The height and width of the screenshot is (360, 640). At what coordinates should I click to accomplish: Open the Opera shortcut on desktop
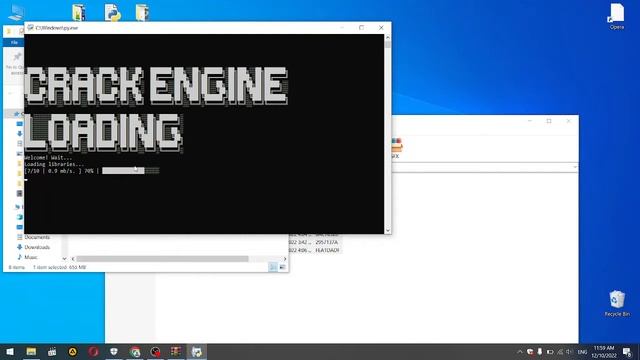(616, 16)
